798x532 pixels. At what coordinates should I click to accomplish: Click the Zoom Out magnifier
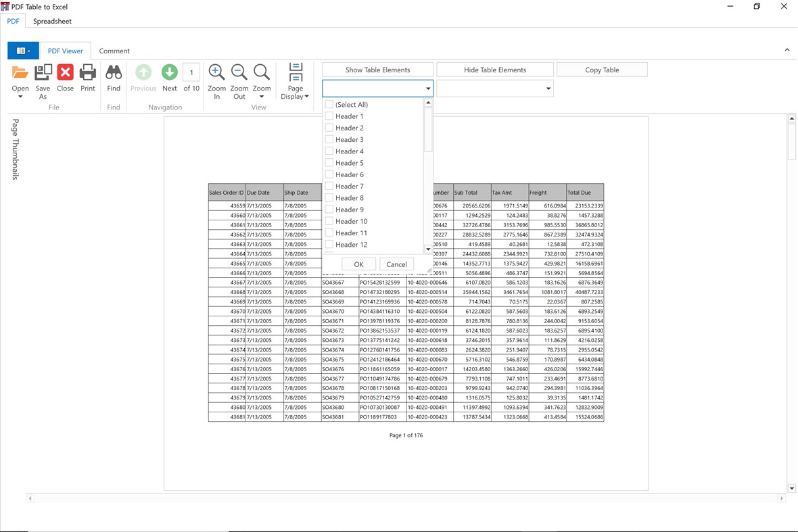pos(239,72)
